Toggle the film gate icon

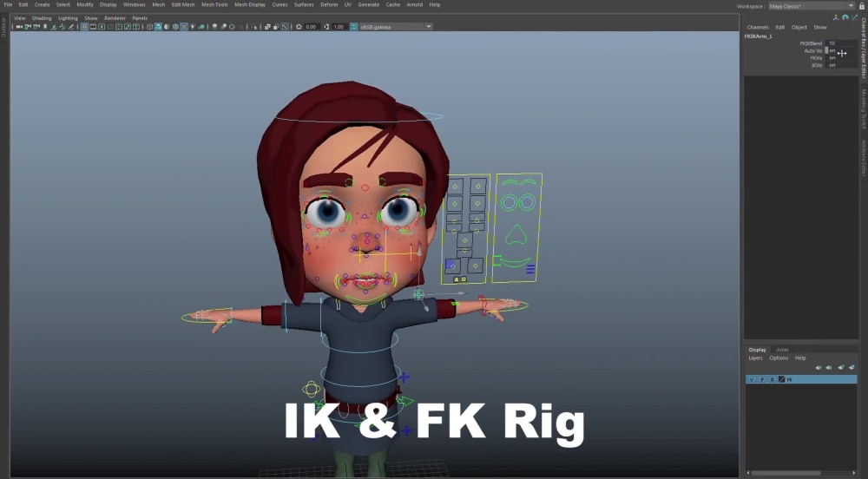[93, 27]
